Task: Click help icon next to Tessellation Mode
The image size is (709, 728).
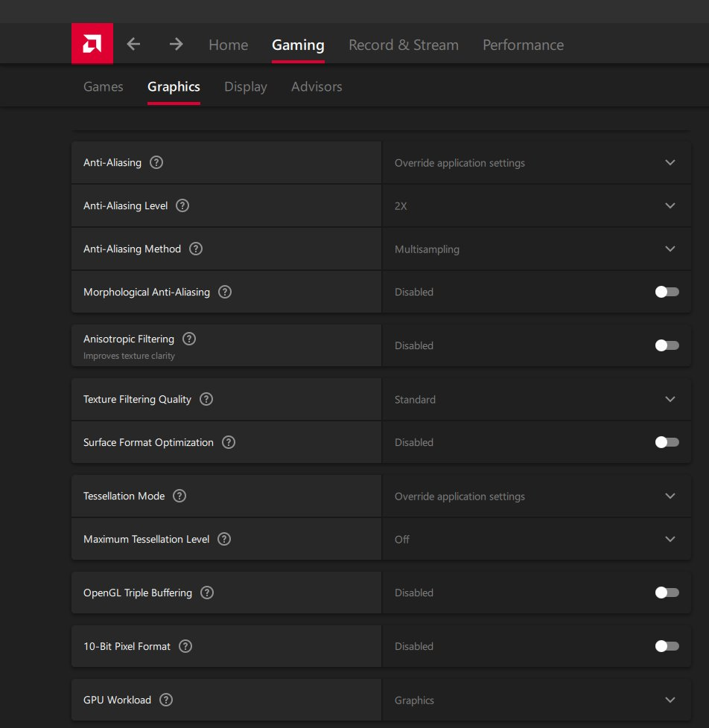Action: click(x=179, y=496)
